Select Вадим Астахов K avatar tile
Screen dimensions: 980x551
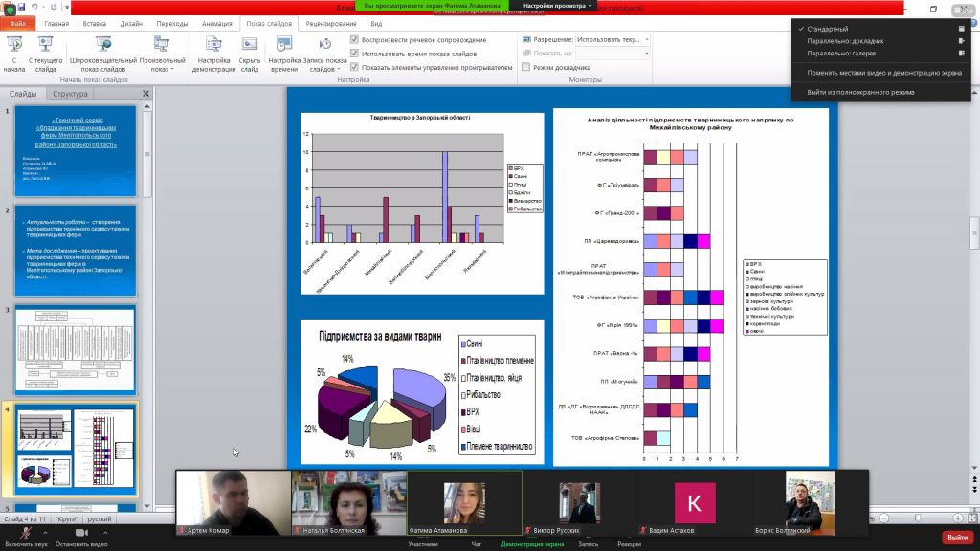[x=695, y=503]
